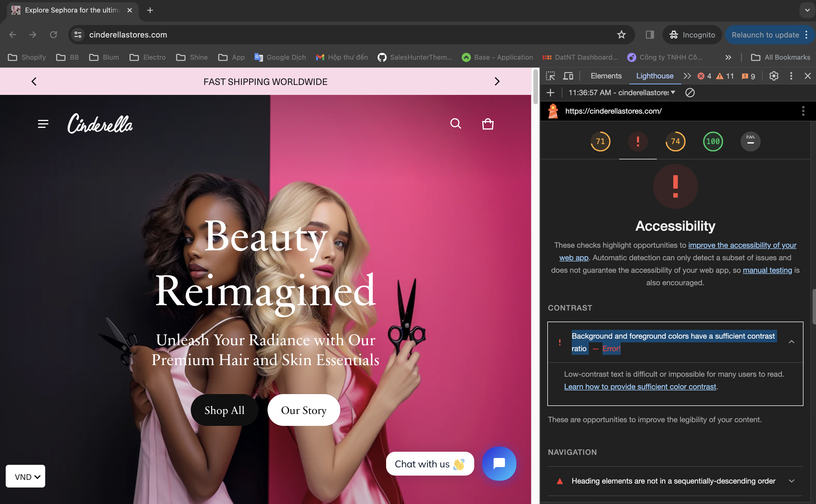This screenshot has width=816, height=504.
Task: Toggle the SEO score (100) panel
Action: (712, 141)
